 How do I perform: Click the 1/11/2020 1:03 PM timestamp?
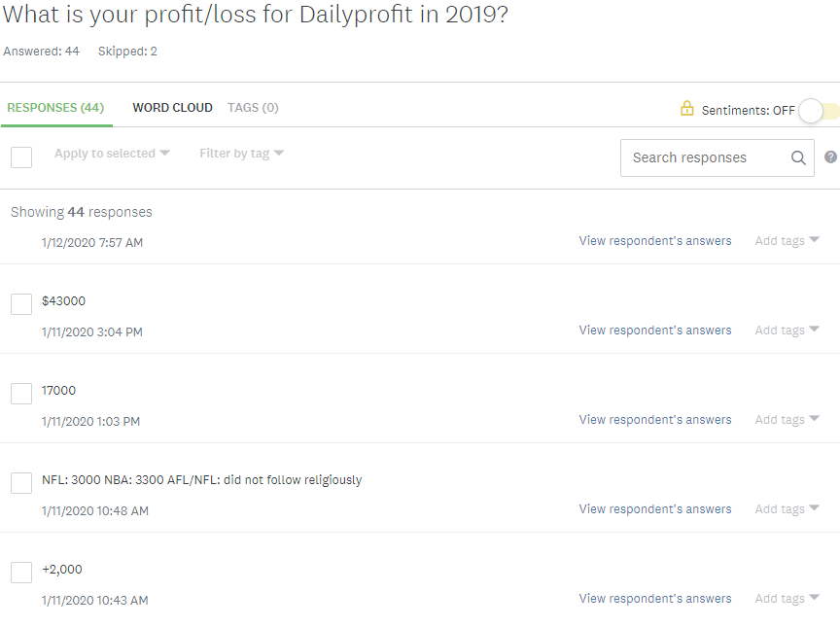(91, 421)
